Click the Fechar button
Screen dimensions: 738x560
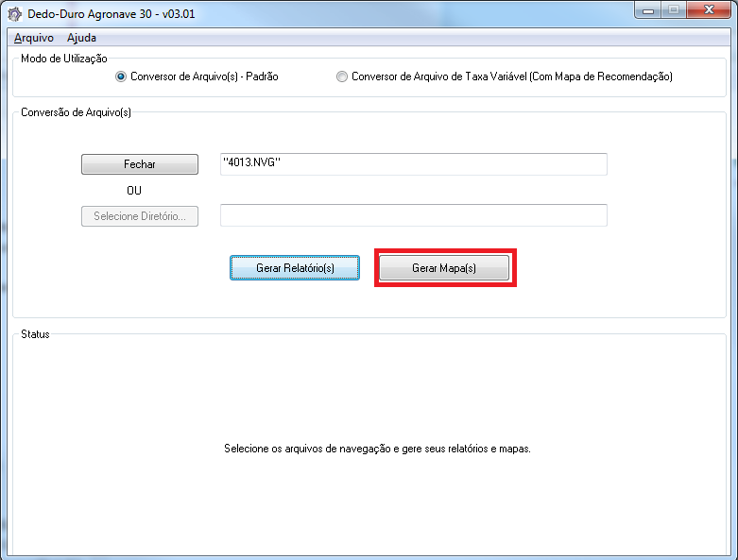[x=140, y=164]
